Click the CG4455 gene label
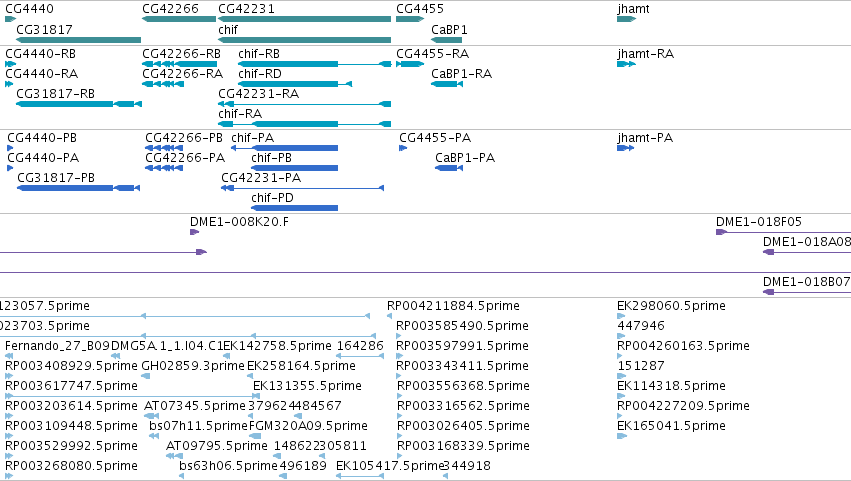 tap(420, 9)
